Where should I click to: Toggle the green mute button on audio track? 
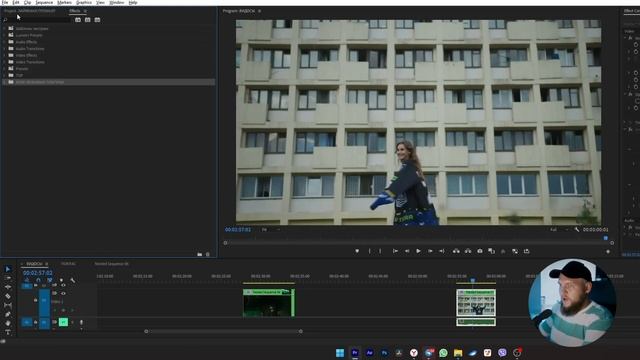click(x=63, y=322)
